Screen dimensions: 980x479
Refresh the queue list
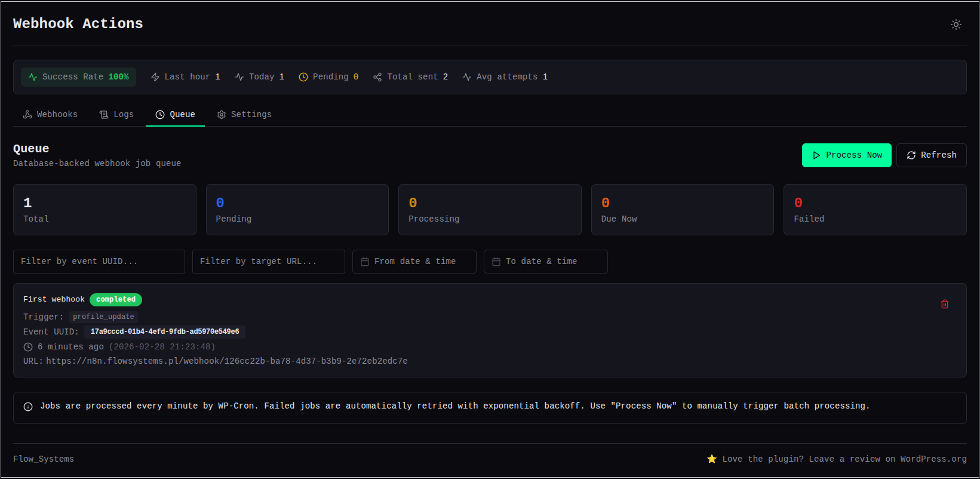(931, 155)
